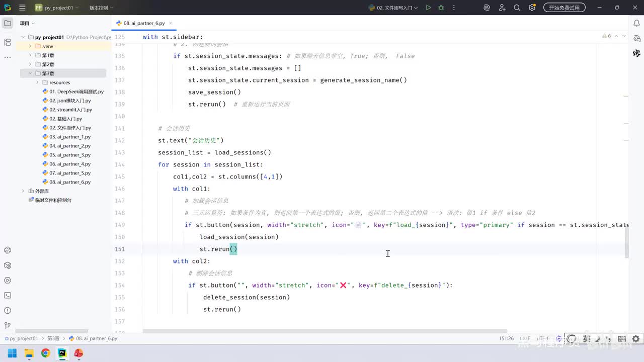Open the AI assistant spiral icon in the top toolbar

click(487, 8)
